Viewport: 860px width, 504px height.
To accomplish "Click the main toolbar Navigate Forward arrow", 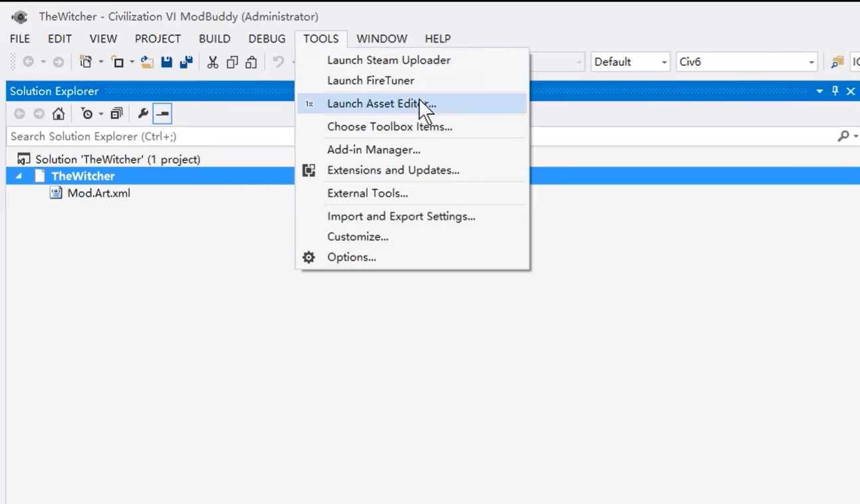I will (x=59, y=62).
